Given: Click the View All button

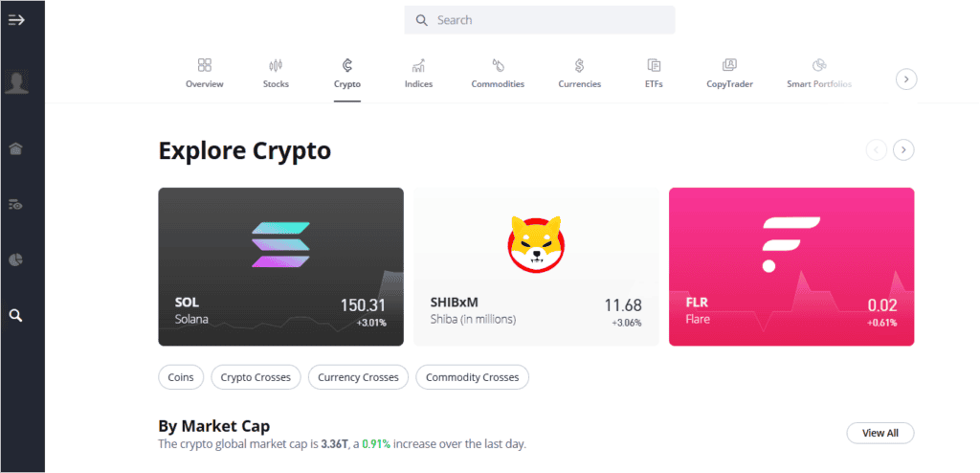Looking at the screenshot, I should (x=880, y=433).
